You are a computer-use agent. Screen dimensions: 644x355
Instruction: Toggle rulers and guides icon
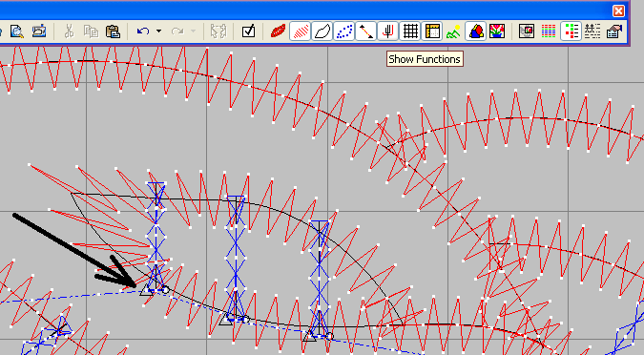click(432, 31)
